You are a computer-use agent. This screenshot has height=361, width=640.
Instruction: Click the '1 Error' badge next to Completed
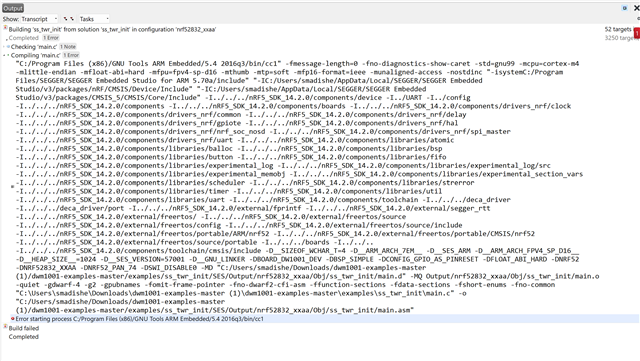click(51, 38)
